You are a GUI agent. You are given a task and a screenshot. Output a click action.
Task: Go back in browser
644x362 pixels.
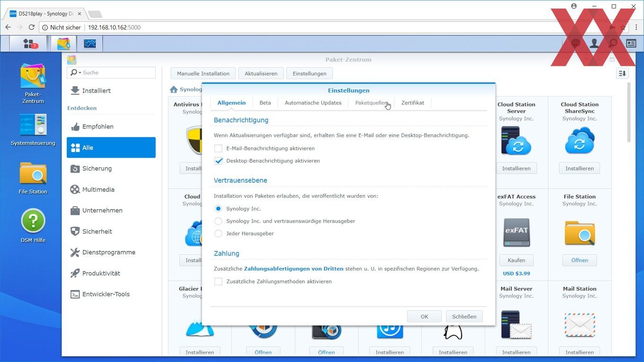point(8,27)
